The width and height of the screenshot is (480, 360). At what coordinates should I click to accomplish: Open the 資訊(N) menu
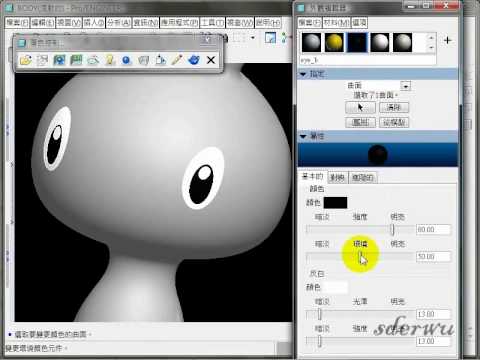[x=146, y=23]
